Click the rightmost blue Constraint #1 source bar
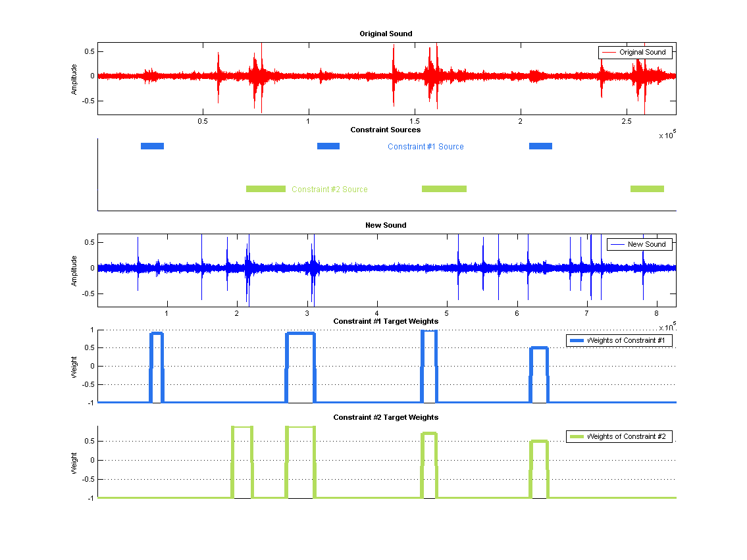This screenshot has width=747, height=560. 540,146
